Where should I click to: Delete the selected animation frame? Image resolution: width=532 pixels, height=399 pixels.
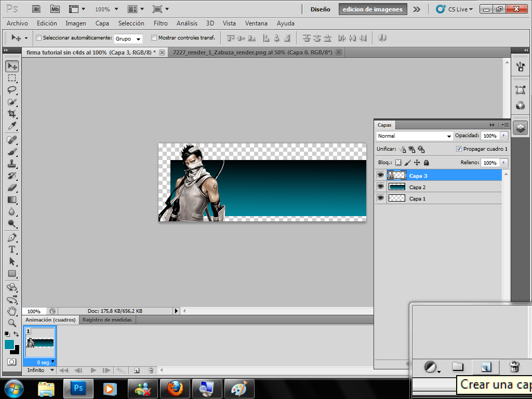tap(151, 370)
